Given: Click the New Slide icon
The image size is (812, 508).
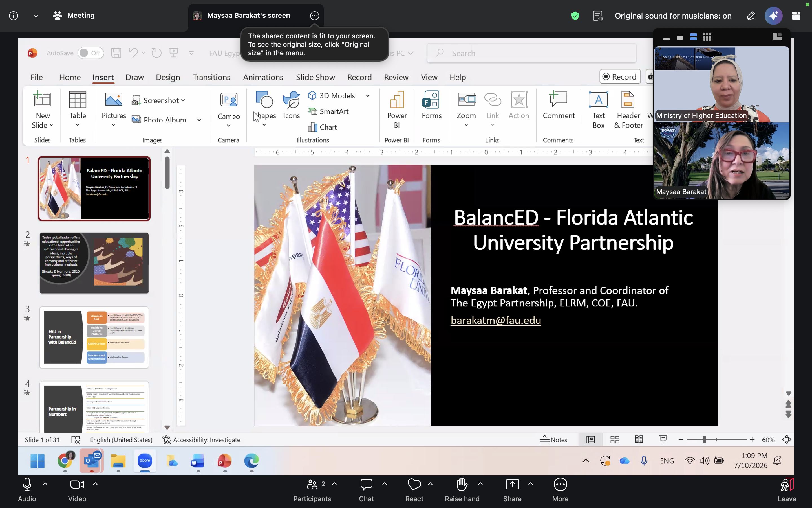Looking at the screenshot, I should click(42, 99).
